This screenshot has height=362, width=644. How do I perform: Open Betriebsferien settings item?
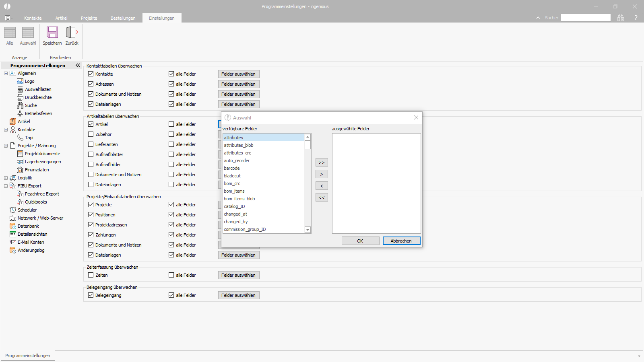coord(38,113)
